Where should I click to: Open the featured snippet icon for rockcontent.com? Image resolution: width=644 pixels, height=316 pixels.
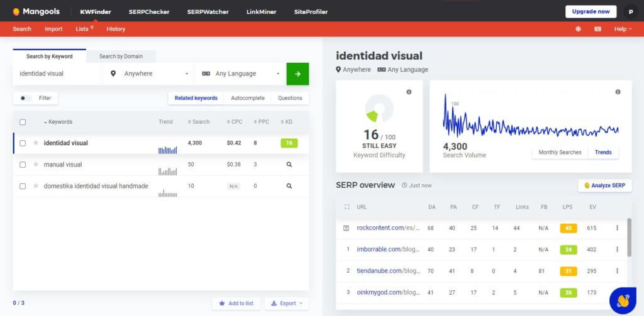pos(347,228)
